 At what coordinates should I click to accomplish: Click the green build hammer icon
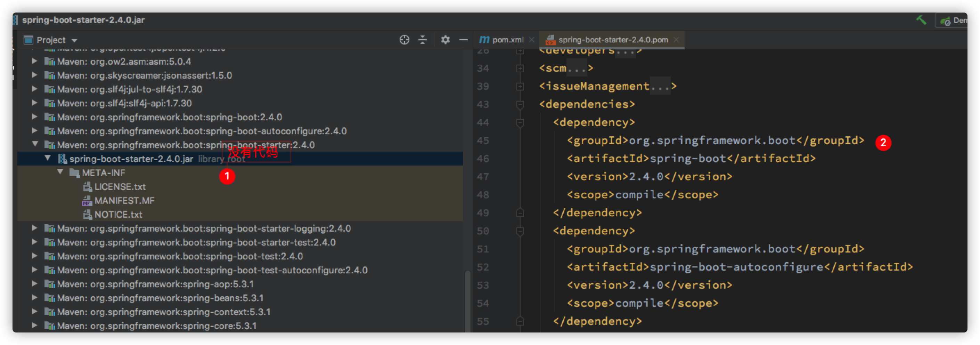coord(921,20)
